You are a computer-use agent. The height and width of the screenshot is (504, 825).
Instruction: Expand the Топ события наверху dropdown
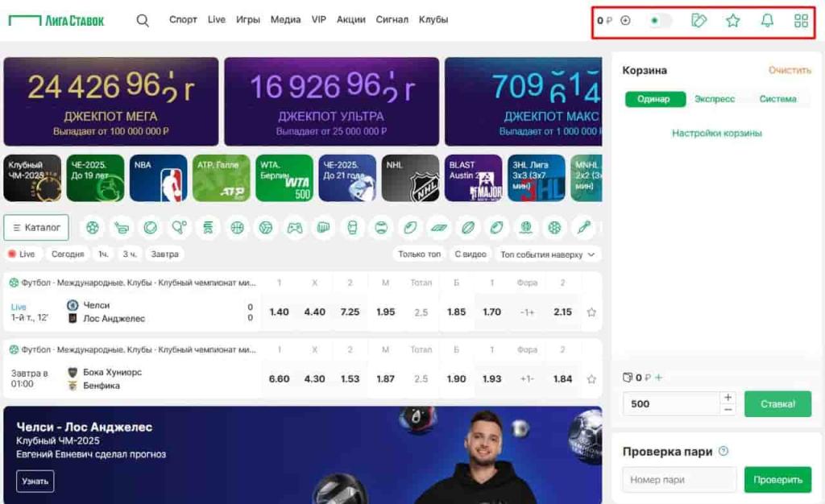click(x=548, y=254)
